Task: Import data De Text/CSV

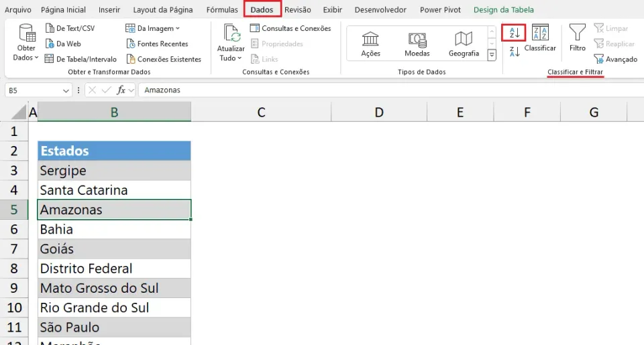Action: pos(70,28)
